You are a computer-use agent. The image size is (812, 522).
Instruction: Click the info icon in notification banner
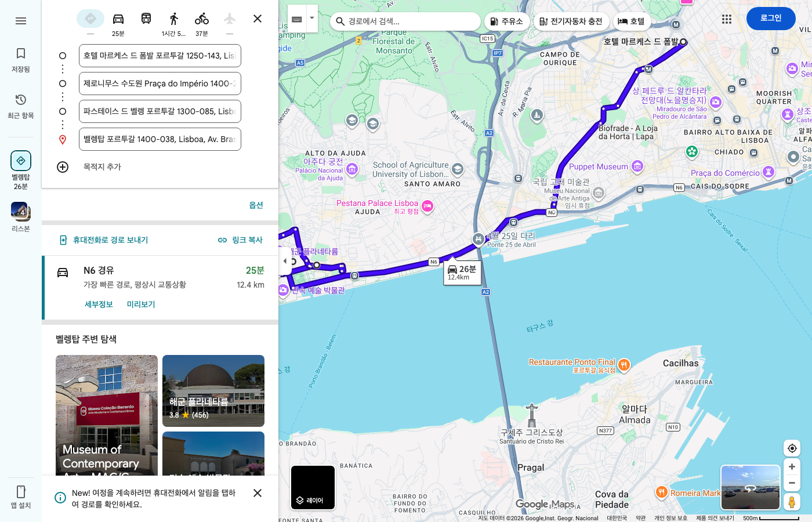(x=60, y=498)
